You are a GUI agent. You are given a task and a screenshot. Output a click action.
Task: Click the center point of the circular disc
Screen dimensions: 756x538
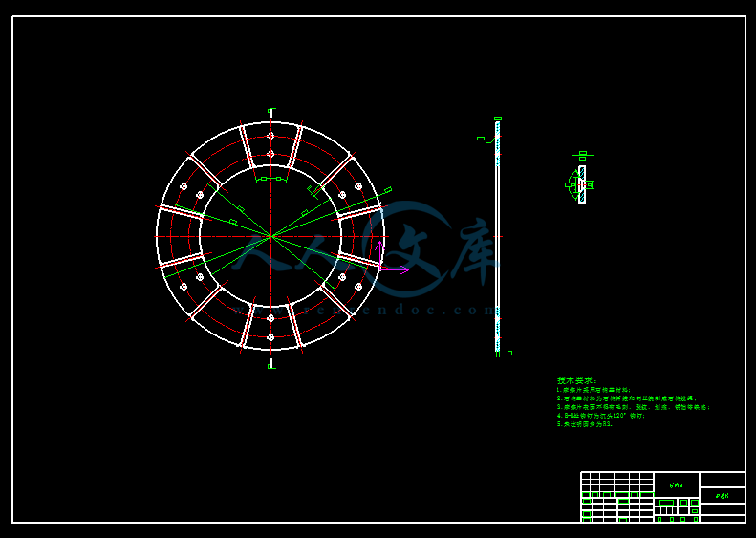(270, 236)
